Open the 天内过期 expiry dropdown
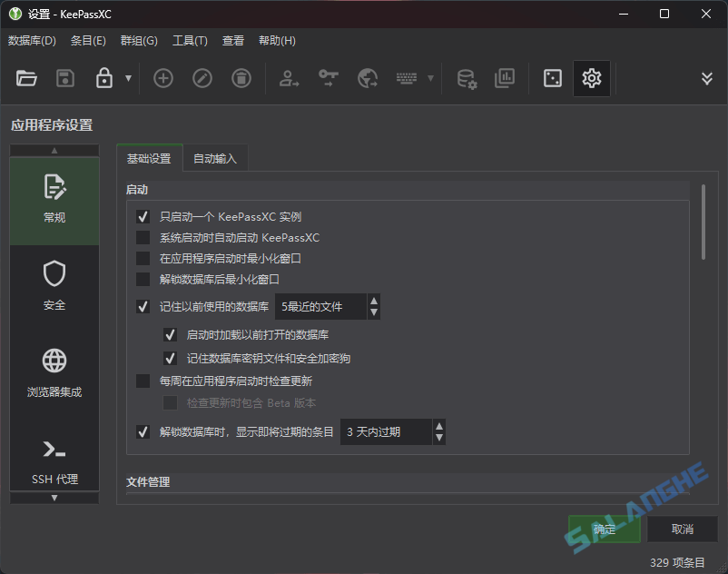Viewport: 728px width, 574px height. [x=387, y=431]
